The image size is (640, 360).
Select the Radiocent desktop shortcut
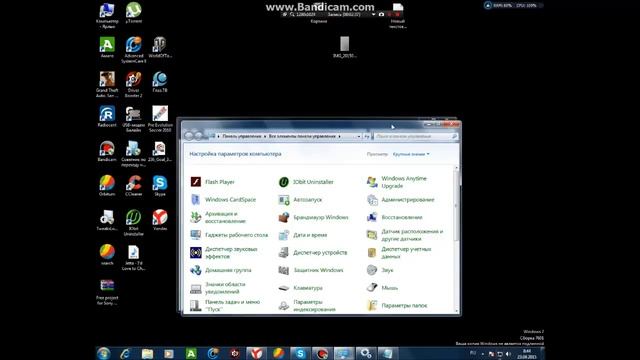tap(107, 117)
